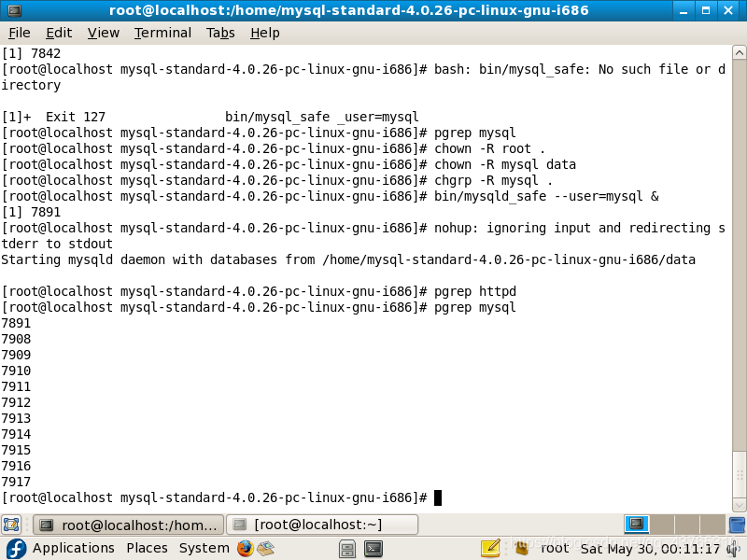Click the process ID 7912 line

[x=16, y=402]
